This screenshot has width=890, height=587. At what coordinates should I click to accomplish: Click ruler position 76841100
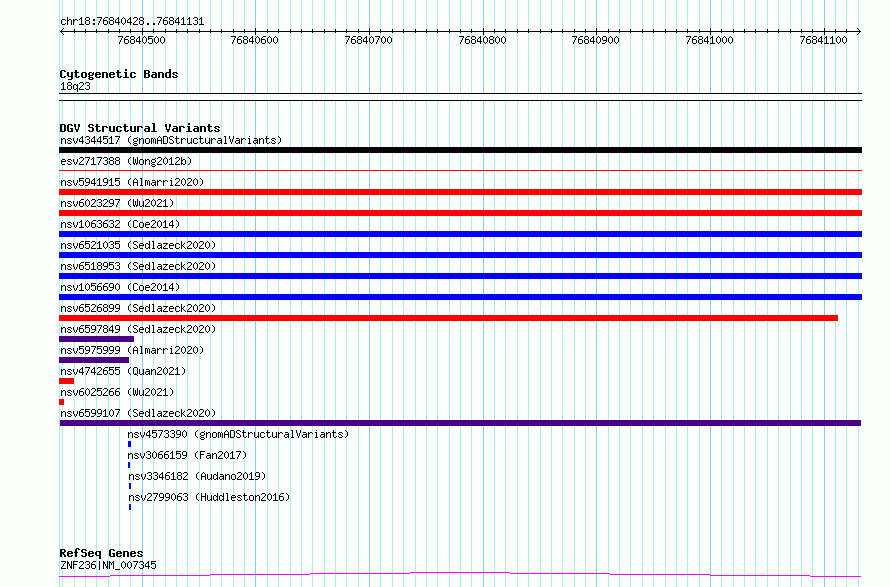pos(823,40)
